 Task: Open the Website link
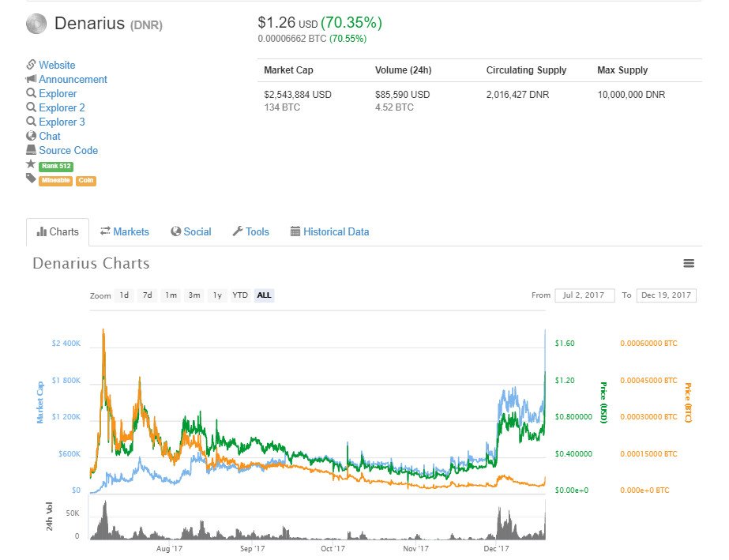(x=57, y=65)
